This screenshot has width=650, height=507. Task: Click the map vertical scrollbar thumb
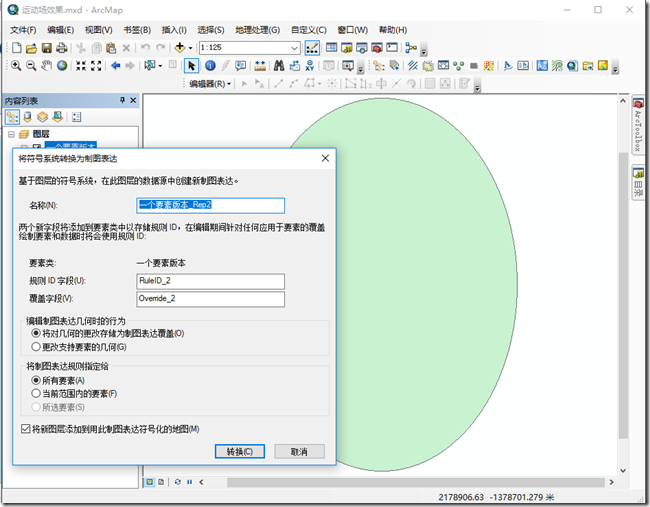[623, 296]
